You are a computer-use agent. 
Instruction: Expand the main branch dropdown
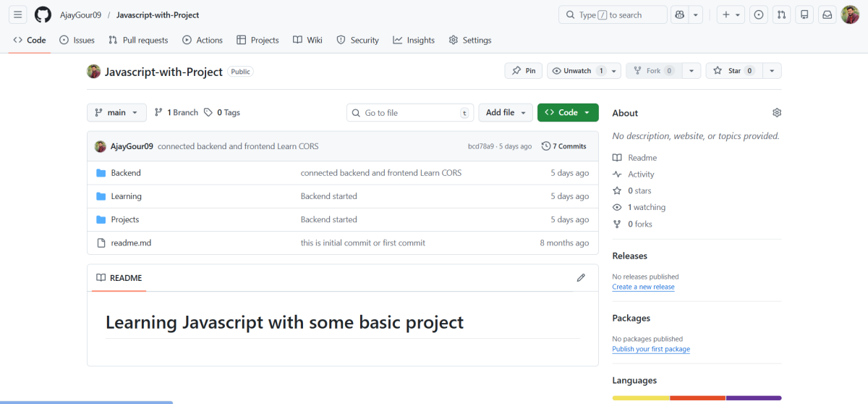(116, 113)
